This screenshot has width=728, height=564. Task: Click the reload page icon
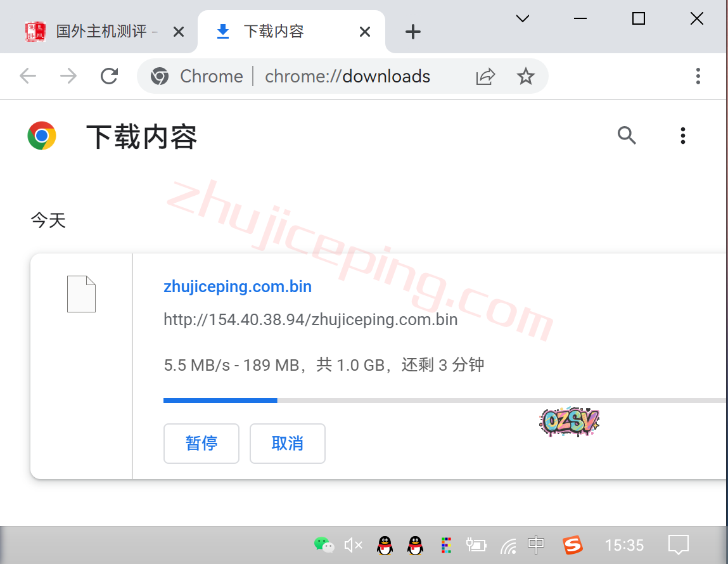click(x=110, y=77)
